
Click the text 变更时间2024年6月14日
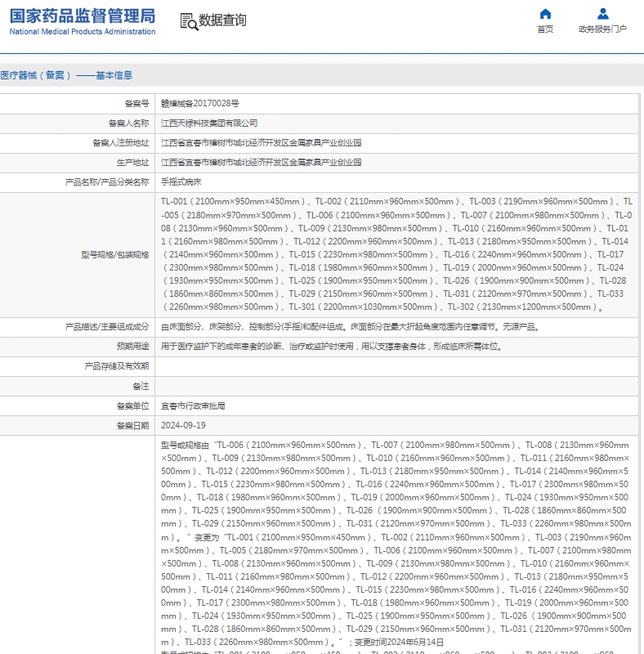point(399,643)
